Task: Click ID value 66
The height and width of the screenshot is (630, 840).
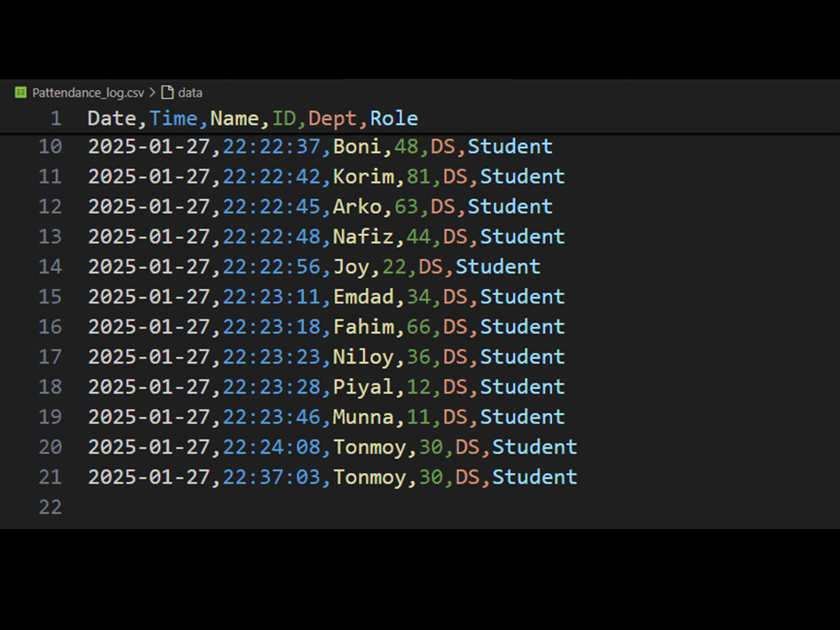Action: tap(418, 326)
